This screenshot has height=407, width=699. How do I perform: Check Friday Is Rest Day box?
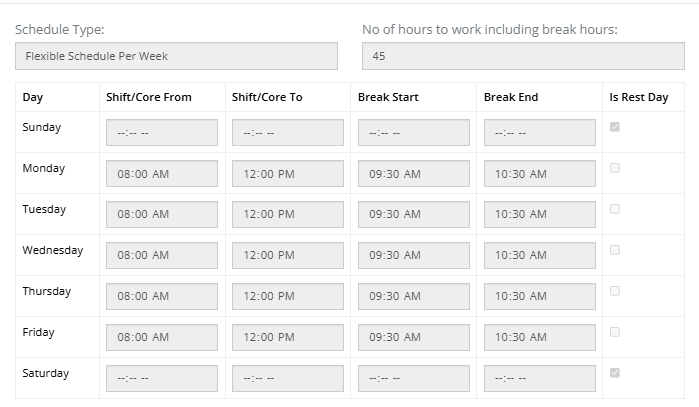tap(614, 332)
